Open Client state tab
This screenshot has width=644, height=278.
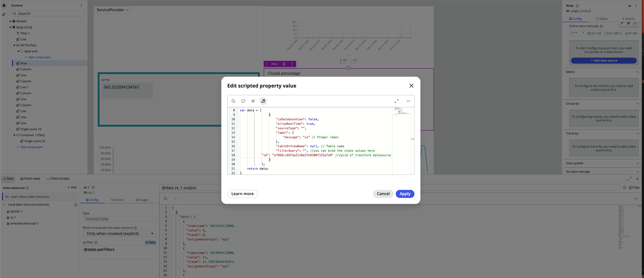[30, 179]
